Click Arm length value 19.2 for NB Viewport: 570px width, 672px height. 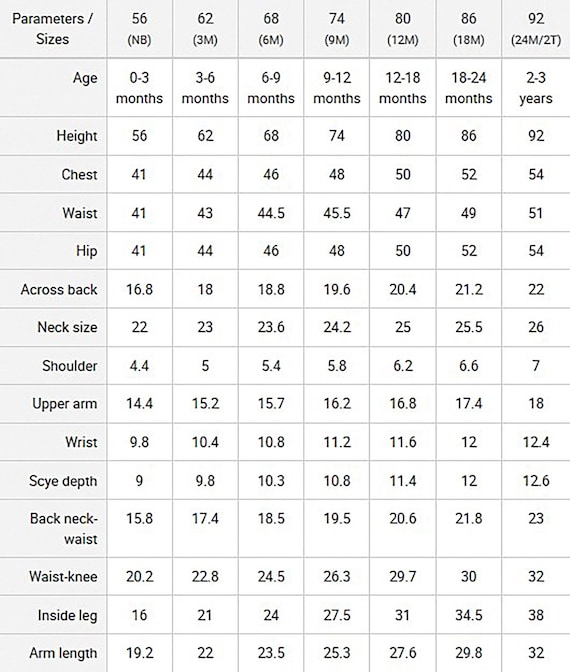(x=139, y=653)
